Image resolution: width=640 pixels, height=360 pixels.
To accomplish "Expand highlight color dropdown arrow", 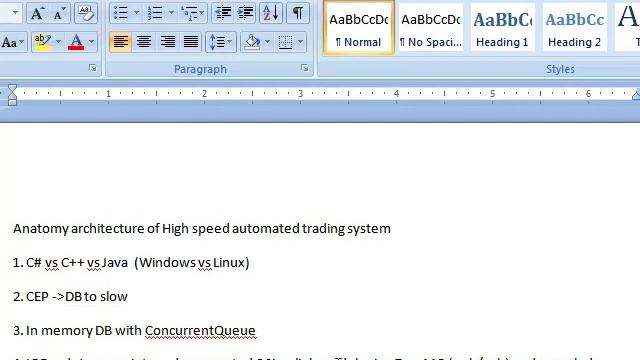I will click(x=58, y=42).
